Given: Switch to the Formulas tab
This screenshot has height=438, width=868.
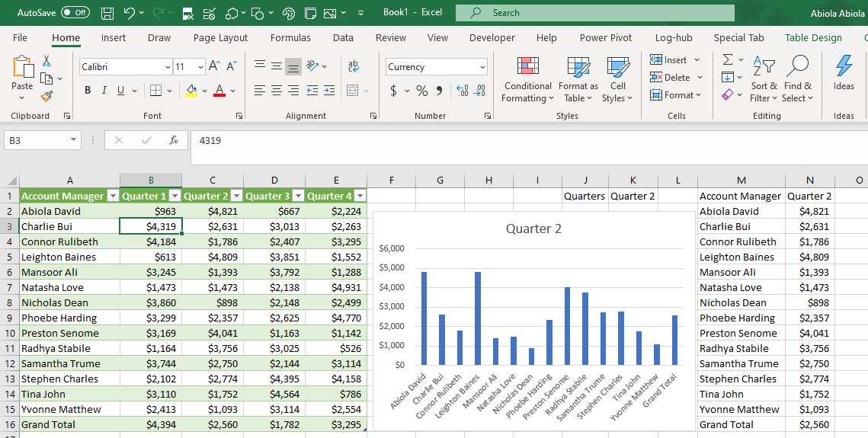Looking at the screenshot, I should [x=290, y=37].
